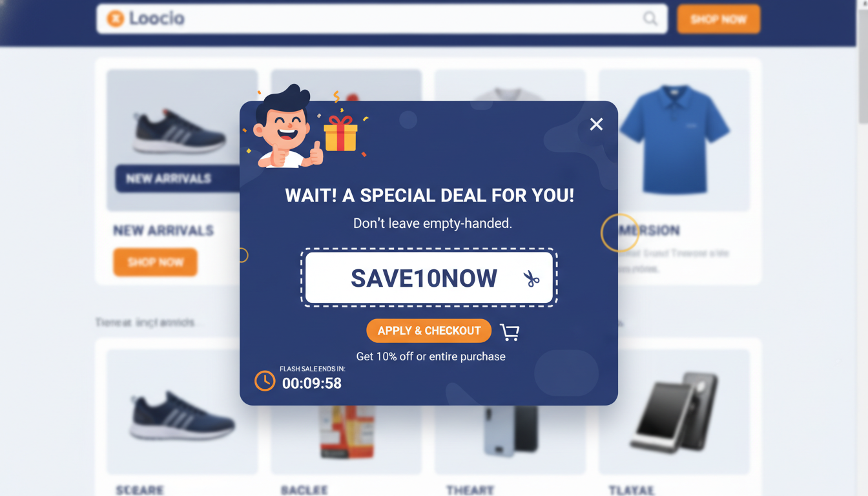Click the Loocio orange logo icon
The height and width of the screenshot is (496, 868).
(x=115, y=19)
